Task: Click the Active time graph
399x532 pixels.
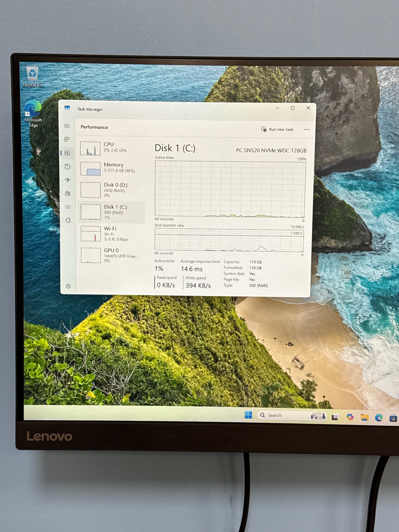Action: pos(230,189)
